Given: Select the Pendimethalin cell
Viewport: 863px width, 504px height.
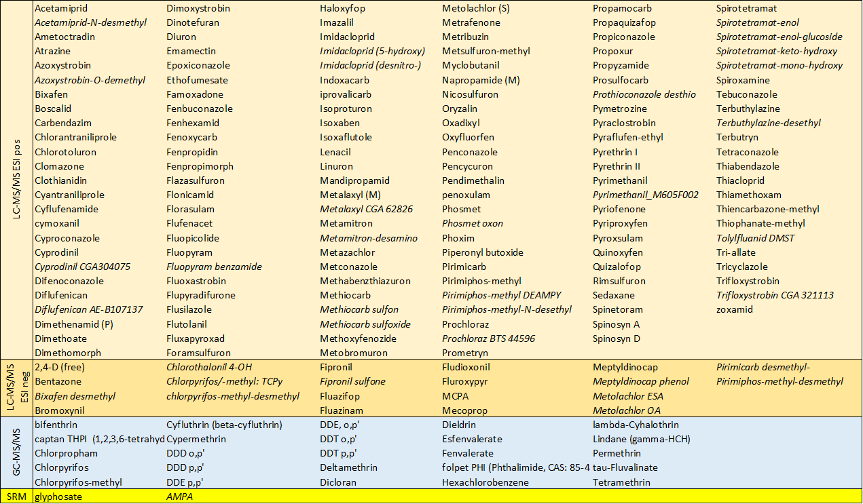Looking at the screenshot, I should pos(473,180).
